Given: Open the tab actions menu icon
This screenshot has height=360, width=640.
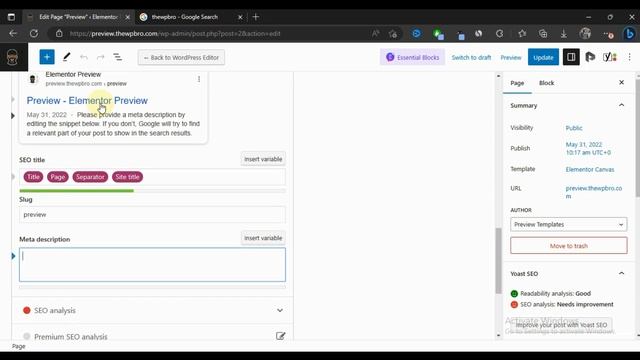Looking at the screenshot, I should coord(11,17).
